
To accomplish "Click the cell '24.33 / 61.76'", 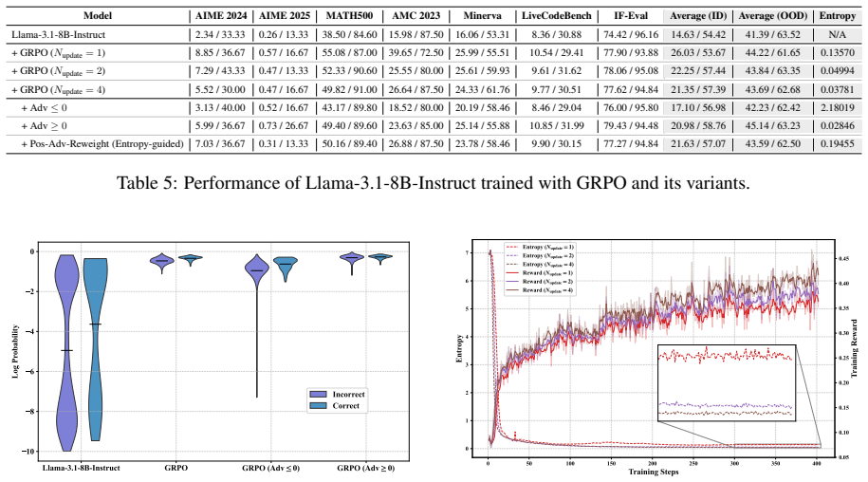I will click(482, 89).
